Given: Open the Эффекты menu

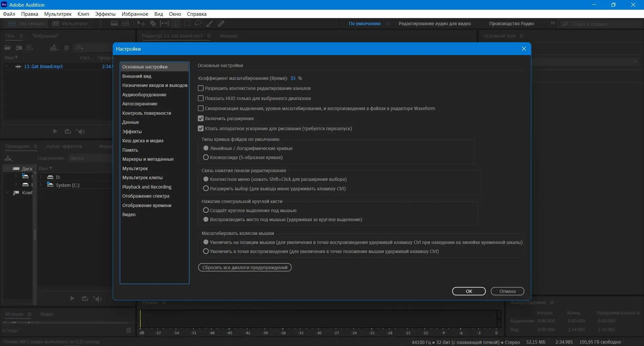Looking at the screenshot, I should [105, 14].
